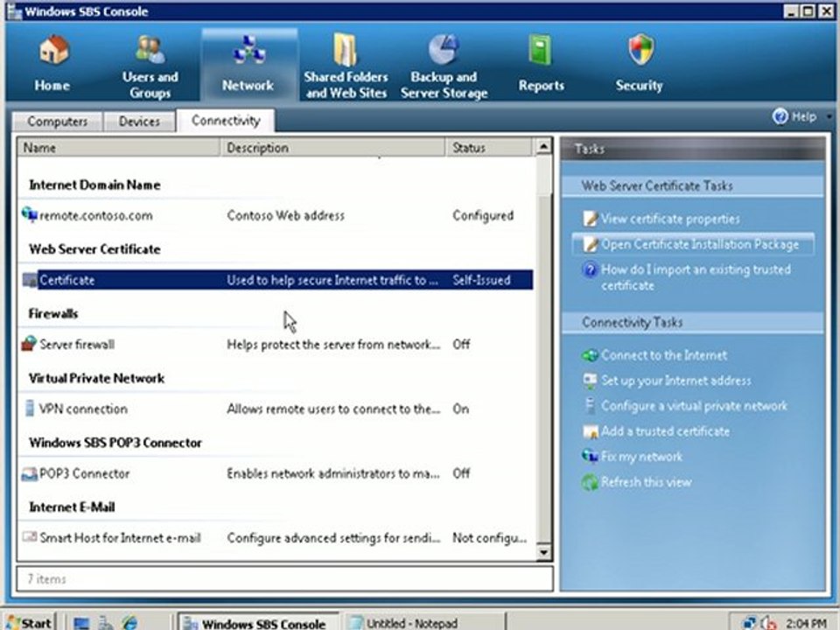Open How do I import trusted certificate
This screenshot has height=630, width=840.
696,277
